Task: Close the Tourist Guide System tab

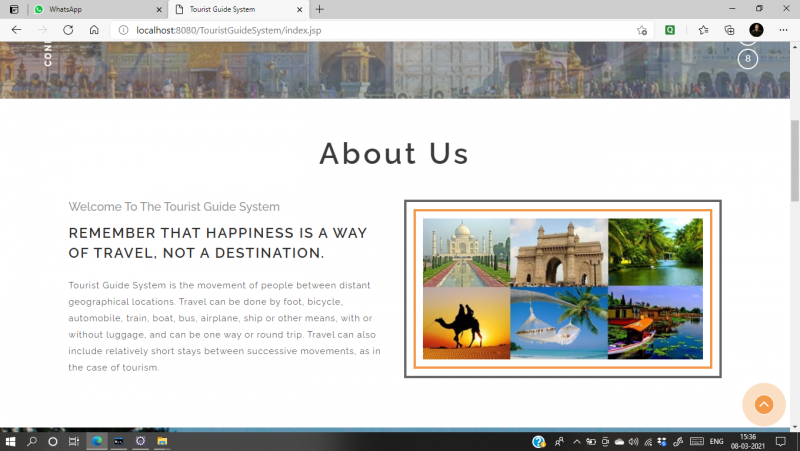Action: [299, 9]
